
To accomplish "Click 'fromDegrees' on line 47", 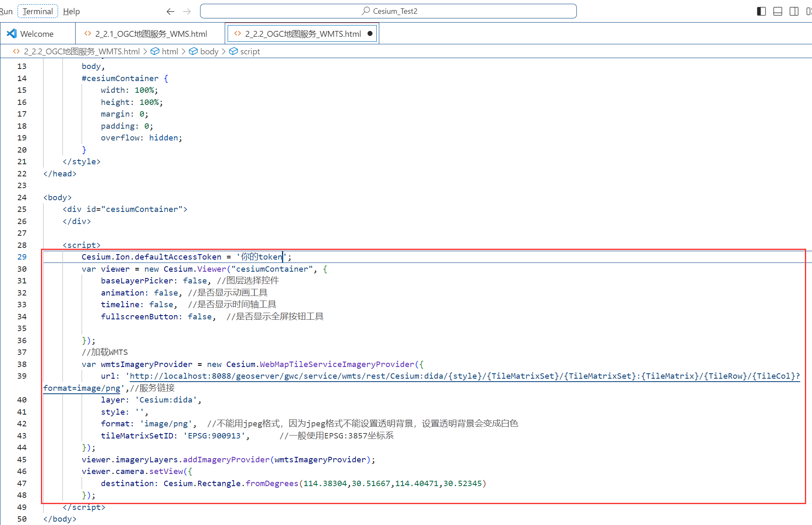I will tap(272, 484).
